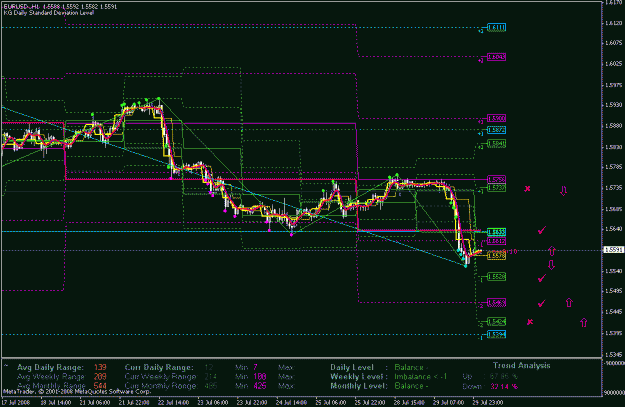
Task: Click the 29 Jul 23:00 time axis label
Action: tap(488, 403)
